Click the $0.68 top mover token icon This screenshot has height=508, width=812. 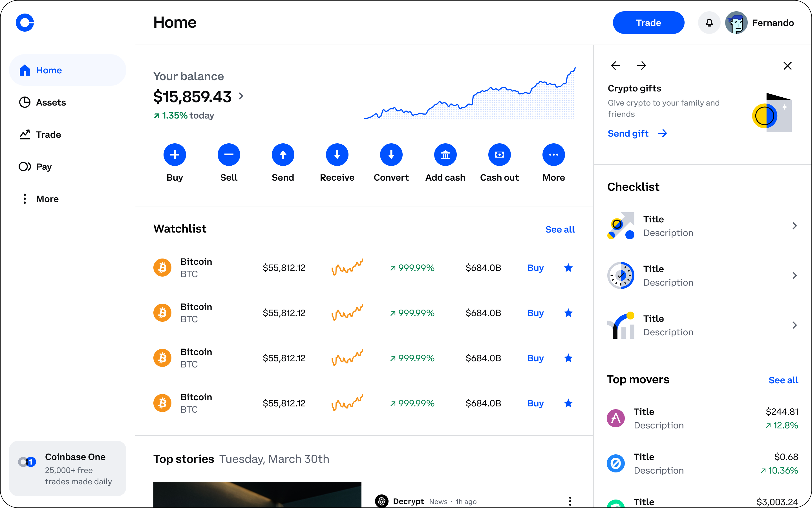[616, 463]
